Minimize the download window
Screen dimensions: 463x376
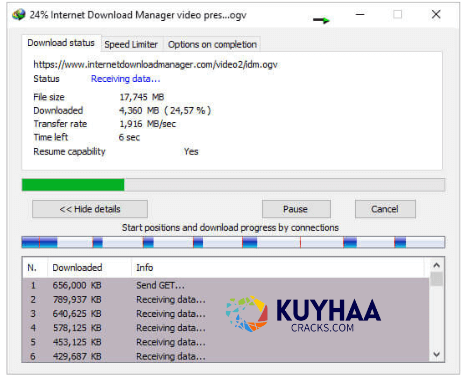[x=360, y=14]
